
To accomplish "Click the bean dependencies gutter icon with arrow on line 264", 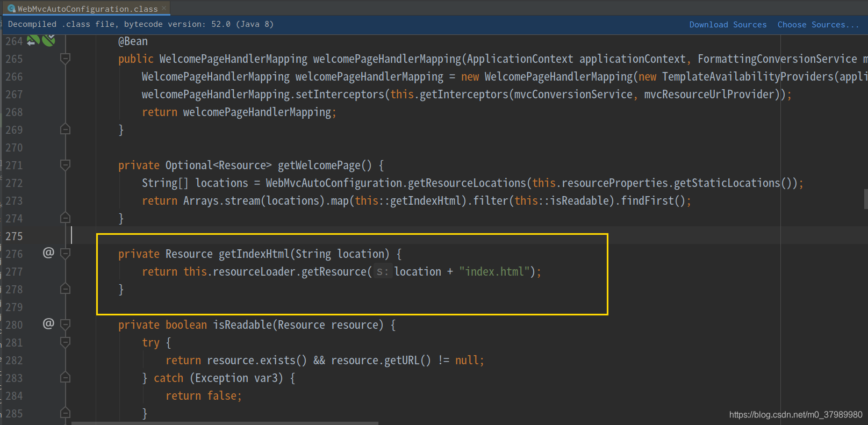I will [x=33, y=41].
